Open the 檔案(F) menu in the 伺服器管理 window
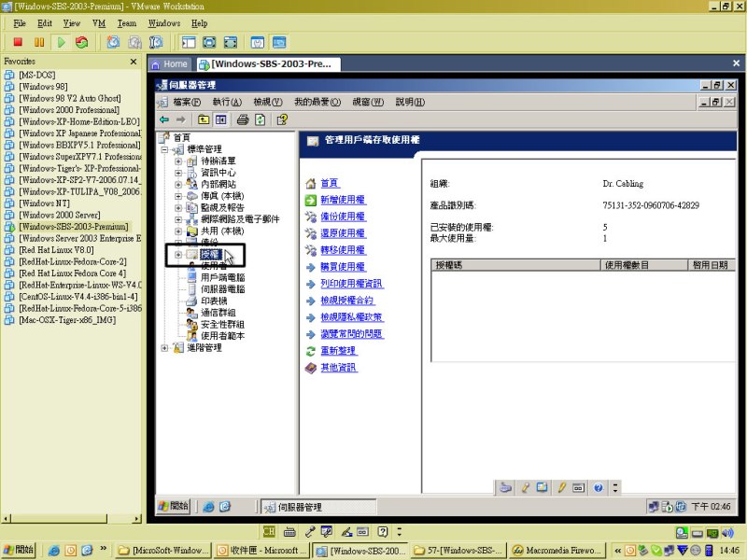Viewport: 747px width, 560px height. (x=186, y=102)
